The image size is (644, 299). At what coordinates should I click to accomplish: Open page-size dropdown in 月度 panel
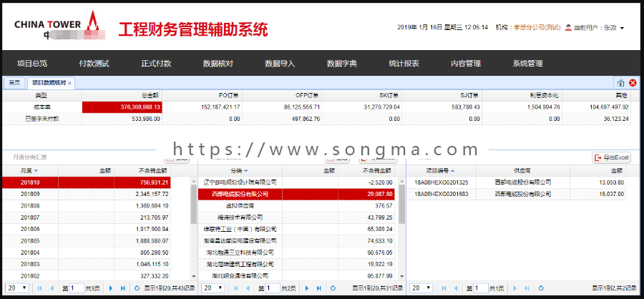click(x=18, y=288)
